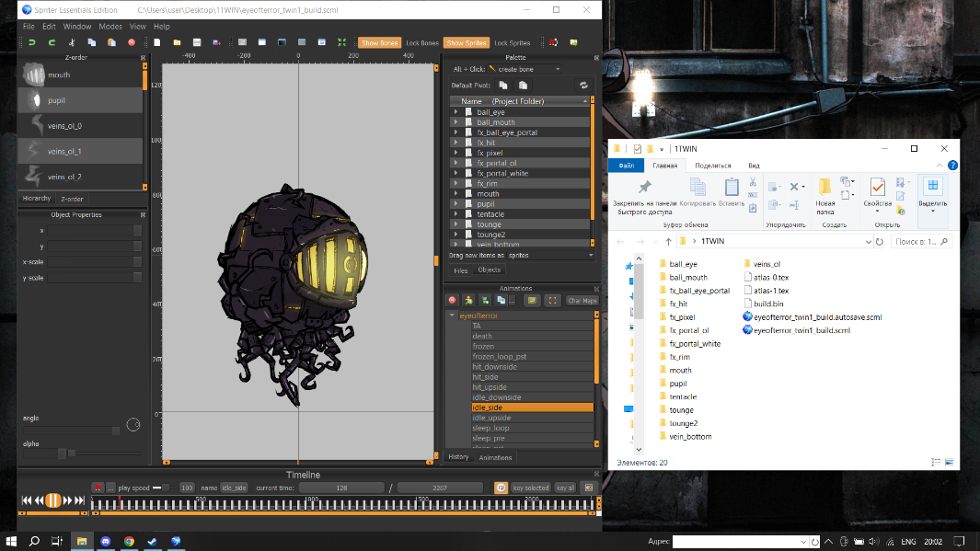Click the undo arrow in Spriter toolbar
Screen dimensions: 980x551
tap(31, 42)
